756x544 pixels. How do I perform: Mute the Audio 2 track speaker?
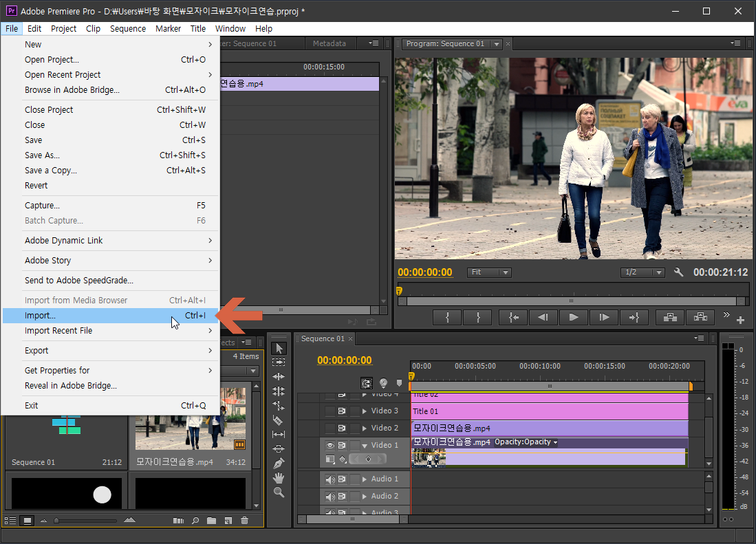[x=330, y=497]
